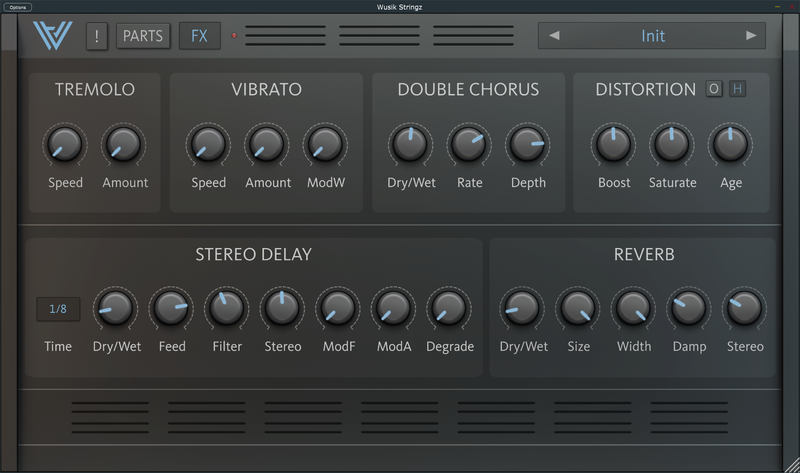This screenshot has width=800, height=473.
Task: Click the Stereo Delay ModF knob
Action: point(338,308)
